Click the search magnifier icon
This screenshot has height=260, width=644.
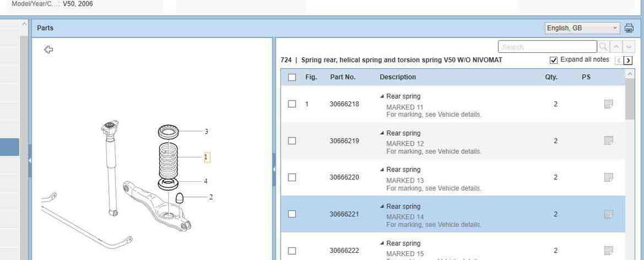click(x=603, y=47)
